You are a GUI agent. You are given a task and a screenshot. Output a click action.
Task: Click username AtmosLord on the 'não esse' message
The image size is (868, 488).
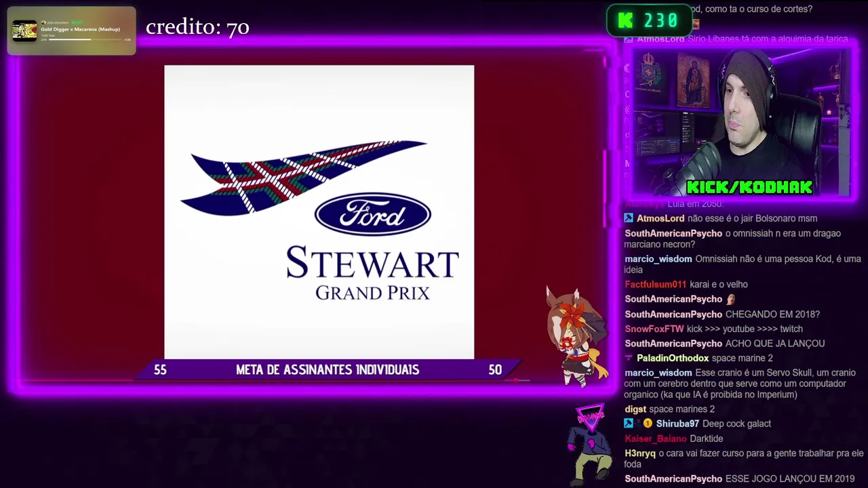[660, 218]
